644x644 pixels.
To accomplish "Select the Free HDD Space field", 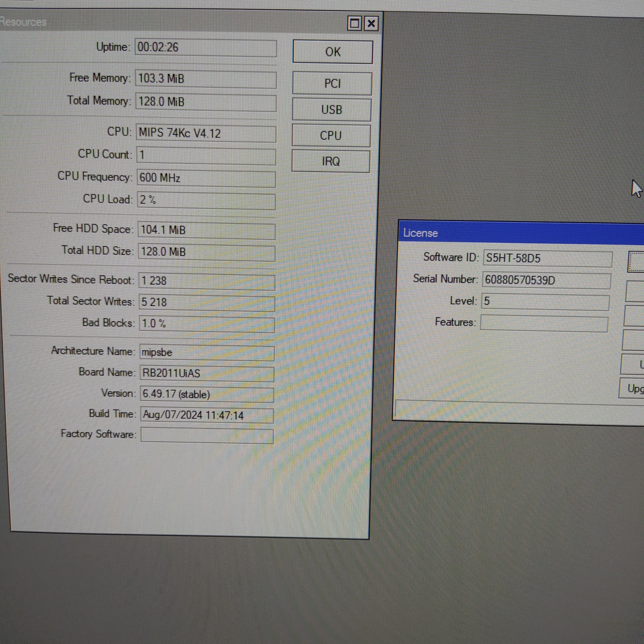I will pos(206,230).
